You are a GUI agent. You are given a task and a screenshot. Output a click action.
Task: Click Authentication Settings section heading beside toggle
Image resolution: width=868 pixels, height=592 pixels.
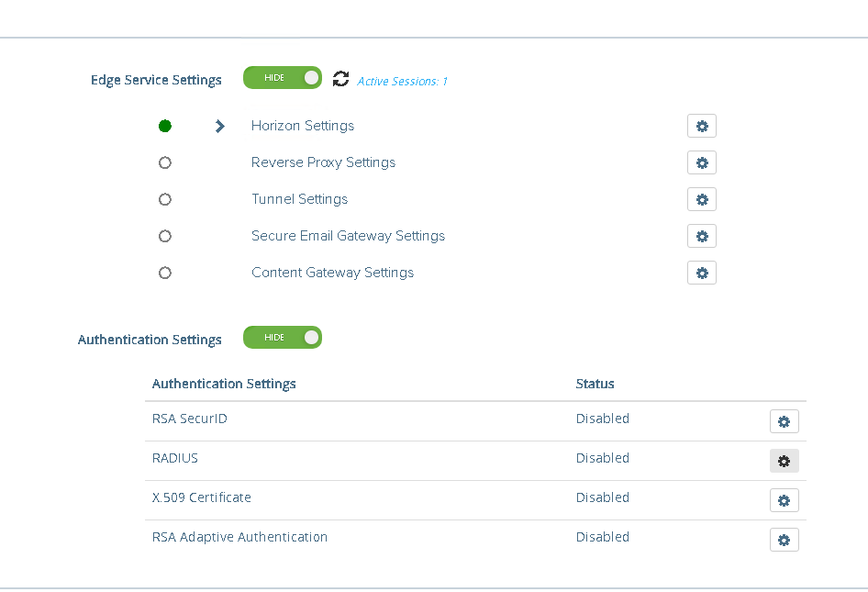tap(150, 340)
